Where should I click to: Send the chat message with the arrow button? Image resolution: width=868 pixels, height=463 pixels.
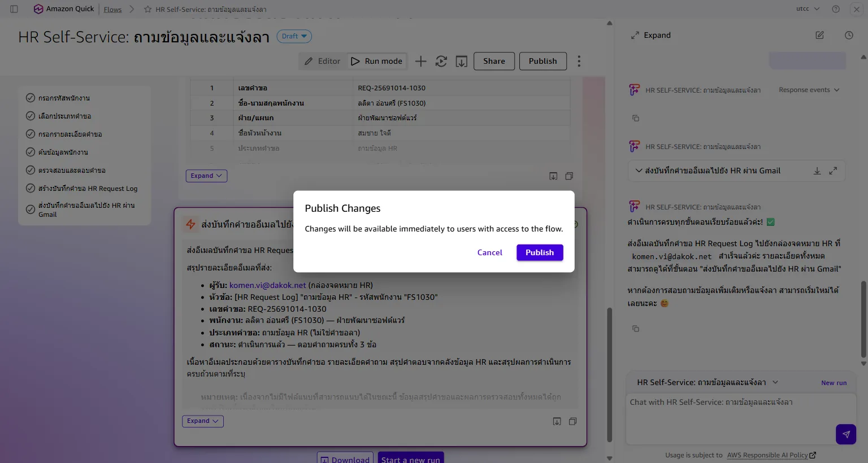point(846,434)
